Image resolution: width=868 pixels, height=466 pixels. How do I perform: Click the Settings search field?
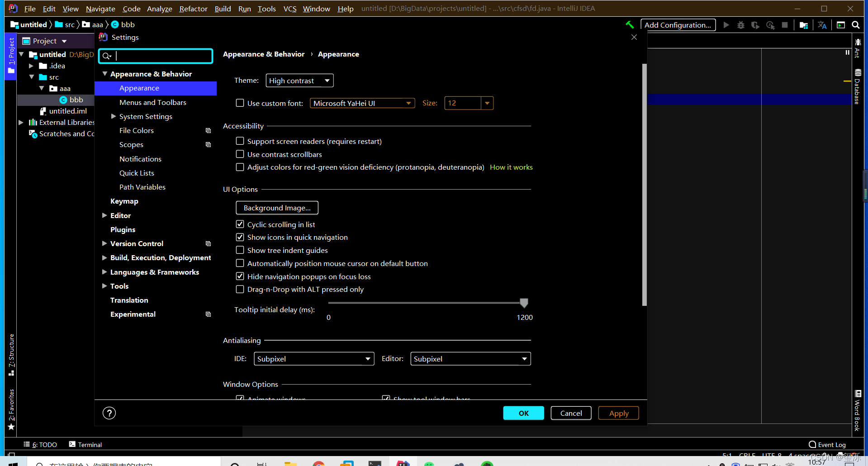pos(156,56)
